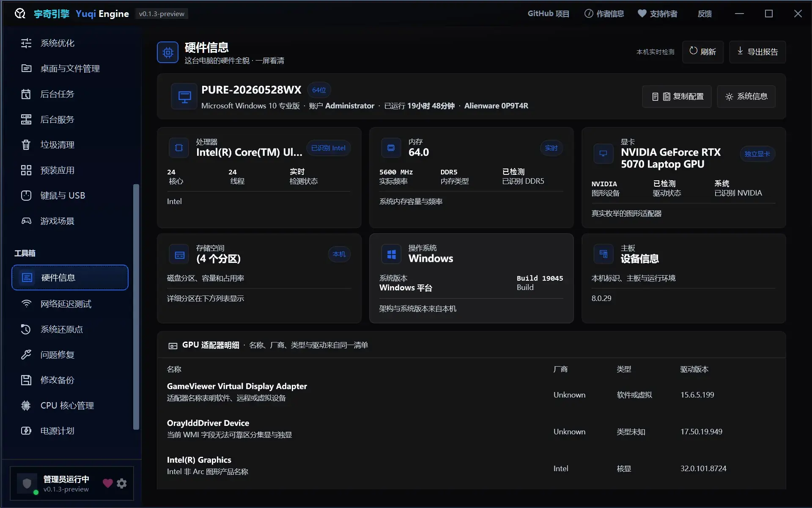Select the Intel(R) Graphics row
The height and width of the screenshot is (508, 812).
[472, 466]
